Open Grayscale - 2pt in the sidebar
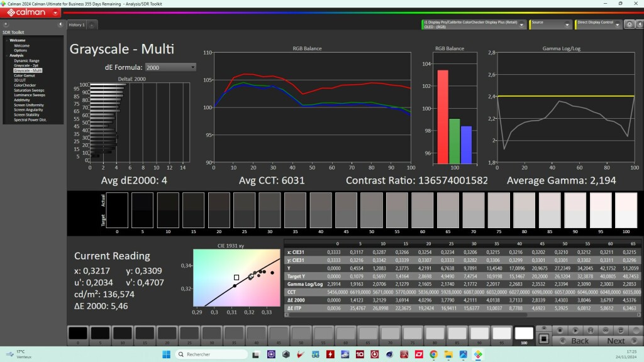This screenshot has height=362, width=644. pos(26,65)
